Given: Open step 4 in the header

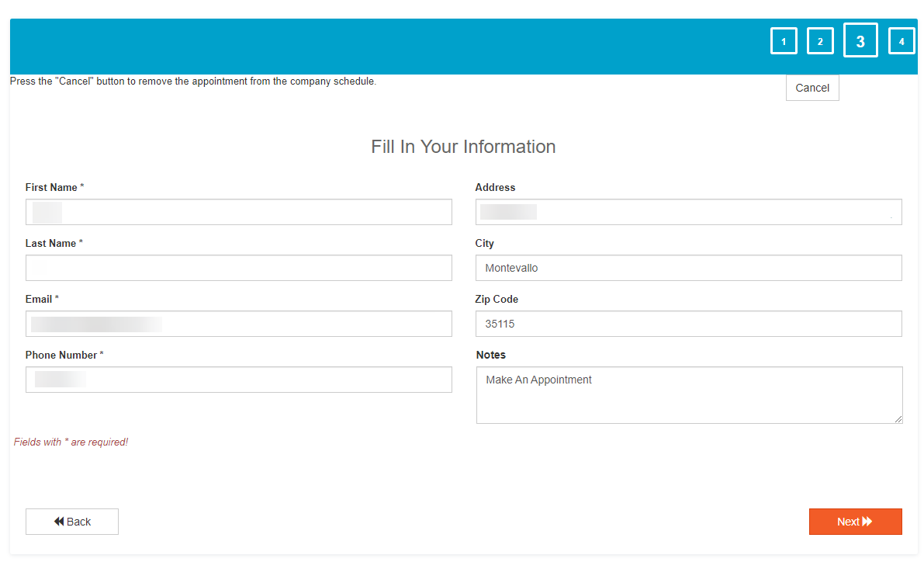Looking at the screenshot, I should (902, 41).
